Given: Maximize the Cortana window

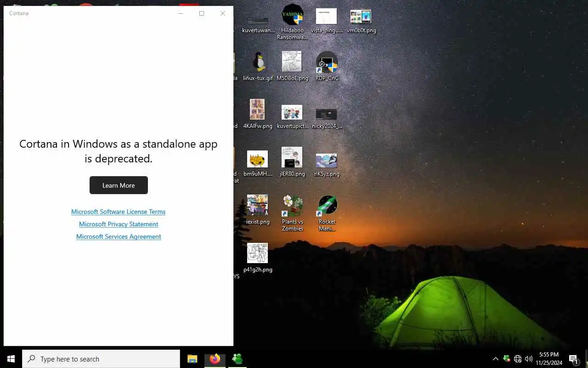Looking at the screenshot, I should point(202,13).
